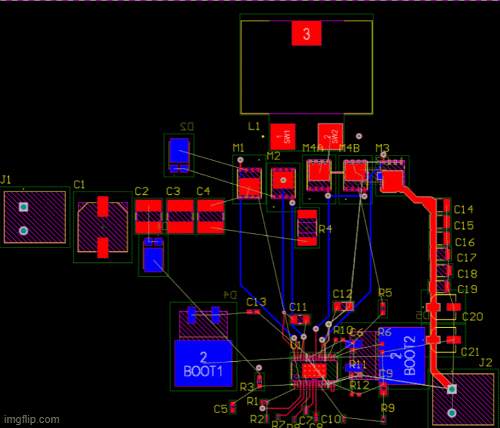Select the blue BOOT1 pad
500x428 pixels.
pos(203,363)
